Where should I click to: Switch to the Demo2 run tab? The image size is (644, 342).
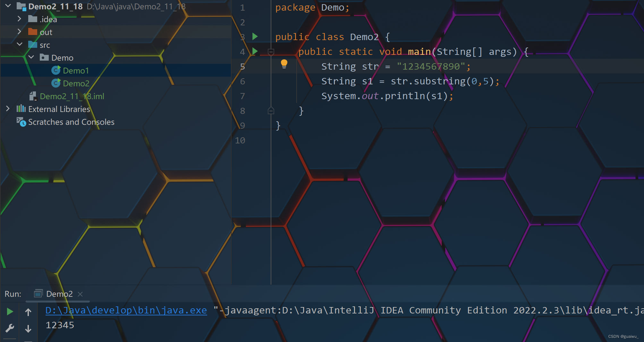pyautogui.click(x=59, y=294)
